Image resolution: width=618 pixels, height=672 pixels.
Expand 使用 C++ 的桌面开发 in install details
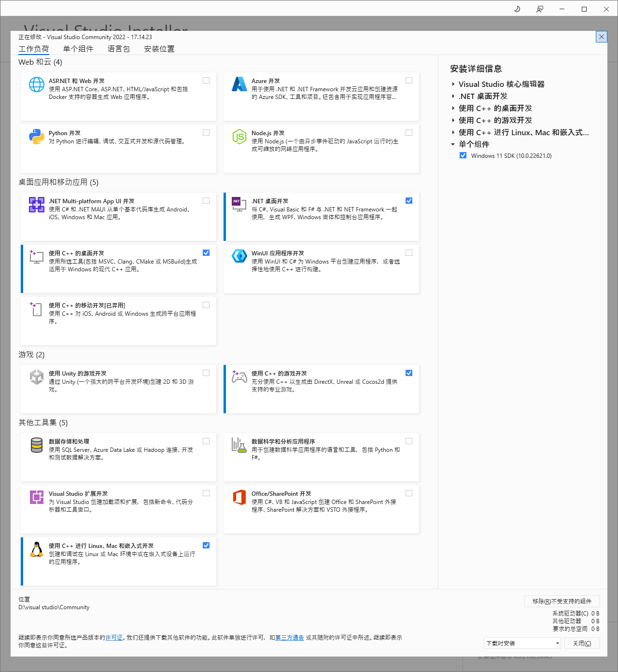coord(453,108)
